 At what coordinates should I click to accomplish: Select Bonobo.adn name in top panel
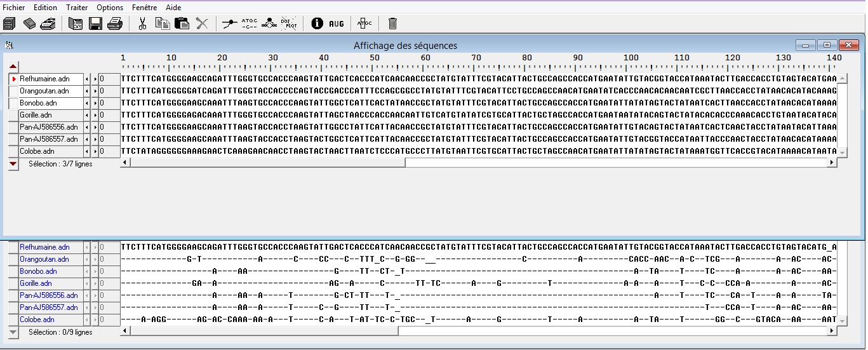[38, 103]
